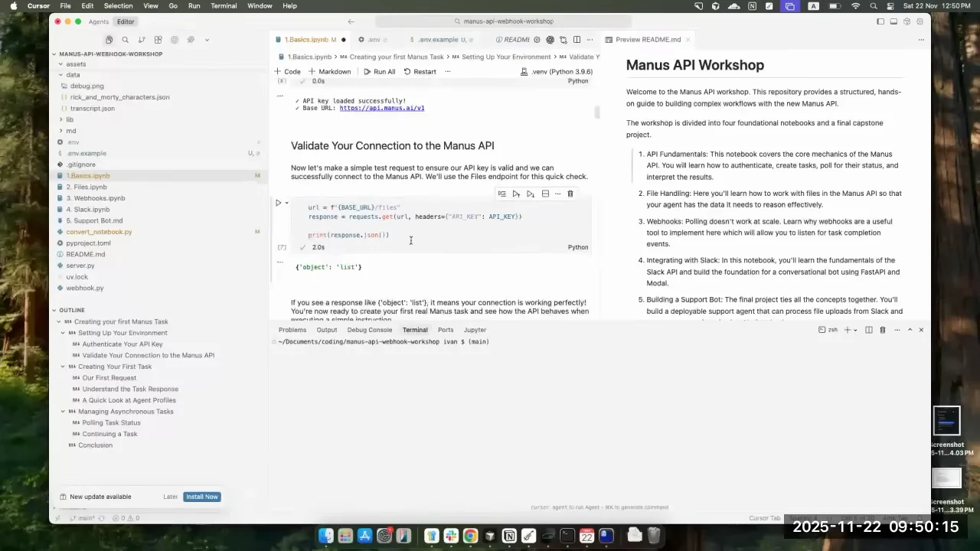Restart the notebook kernel
980x551 pixels.
point(420,71)
